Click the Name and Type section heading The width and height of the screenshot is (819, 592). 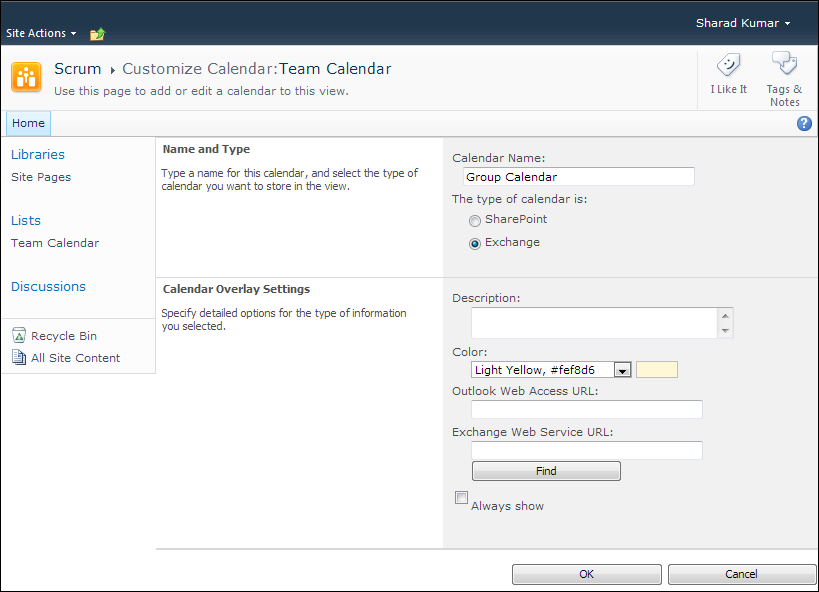(206, 149)
